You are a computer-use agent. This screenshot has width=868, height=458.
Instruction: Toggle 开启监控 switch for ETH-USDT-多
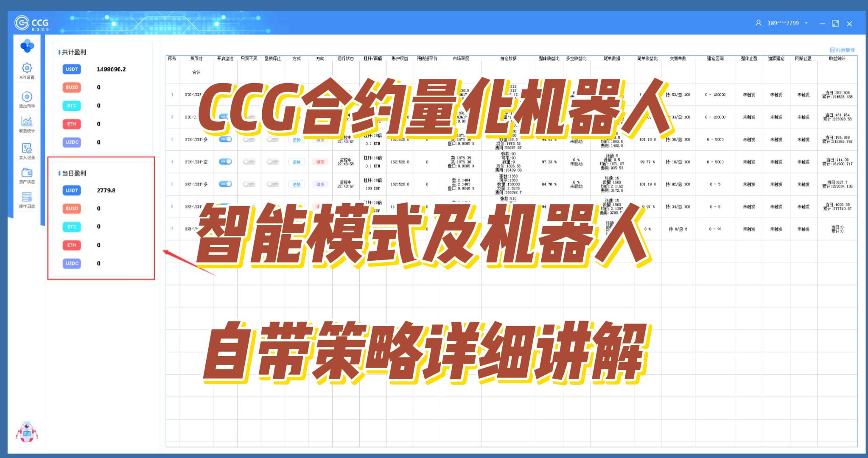(225, 139)
